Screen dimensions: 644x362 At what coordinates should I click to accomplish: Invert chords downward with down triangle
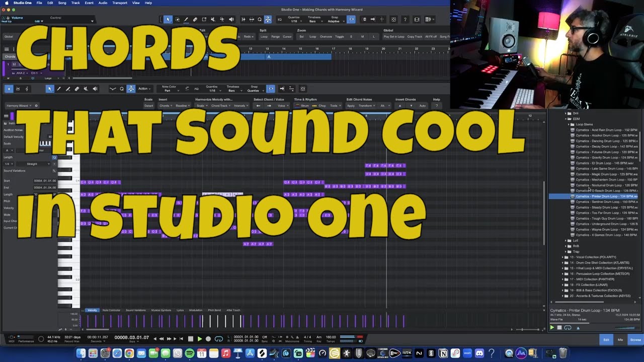411,106
